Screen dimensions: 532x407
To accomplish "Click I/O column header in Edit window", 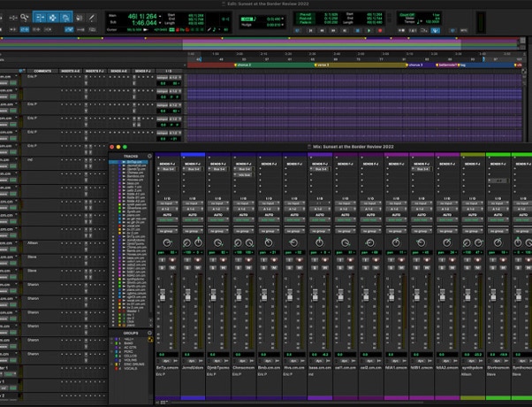I will (169, 71).
